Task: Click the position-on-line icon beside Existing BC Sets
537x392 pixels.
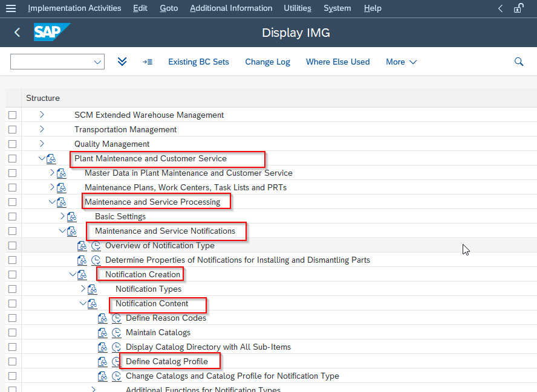Action: (x=148, y=62)
